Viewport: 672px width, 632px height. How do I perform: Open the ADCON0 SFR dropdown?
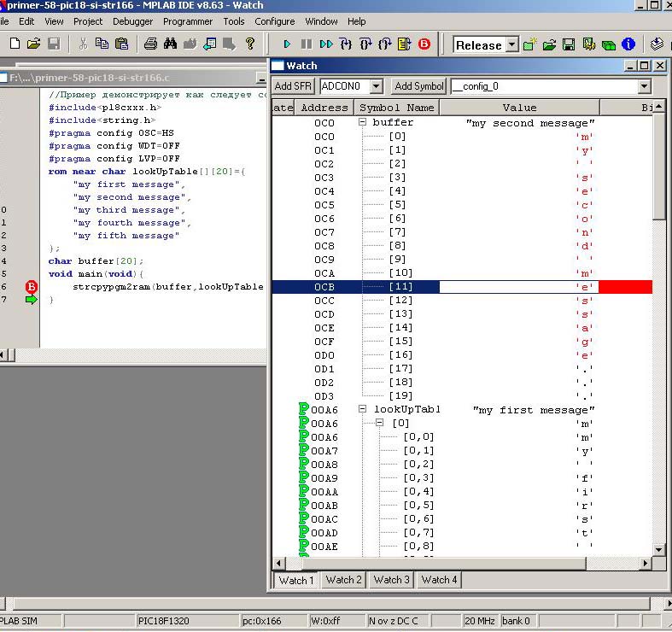pyautogui.click(x=377, y=86)
